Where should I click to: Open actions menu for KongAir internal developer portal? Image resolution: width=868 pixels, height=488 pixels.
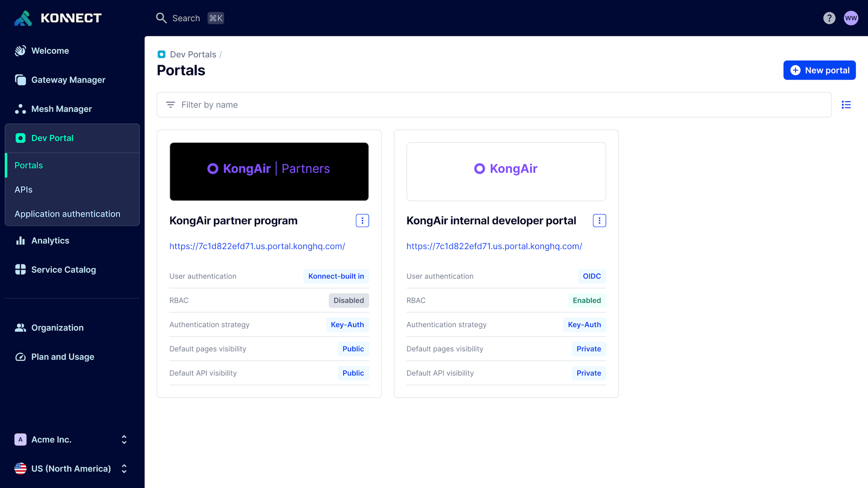(x=599, y=221)
